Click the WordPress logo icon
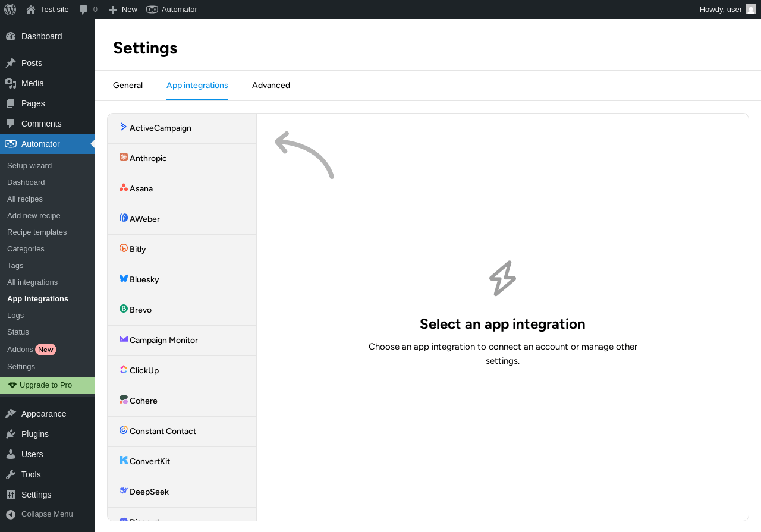The width and height of the screenshot is (761, 532). coord(10,10)
